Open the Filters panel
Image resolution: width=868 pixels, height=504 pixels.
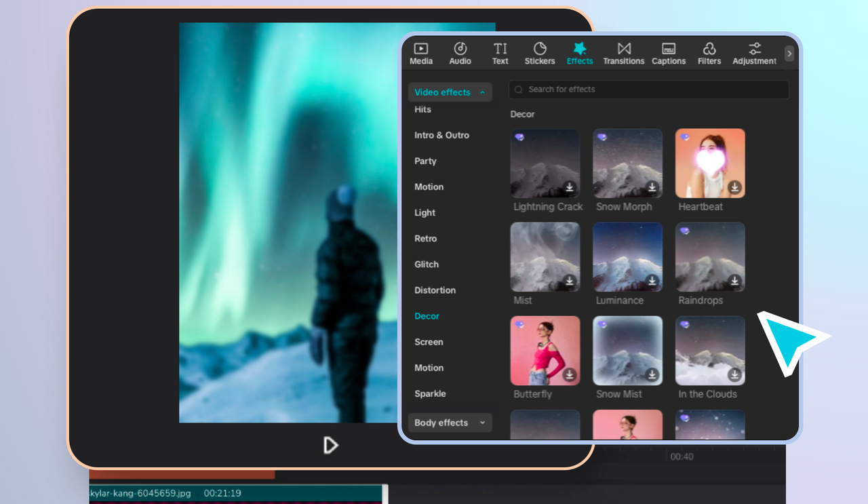(709, 53)
